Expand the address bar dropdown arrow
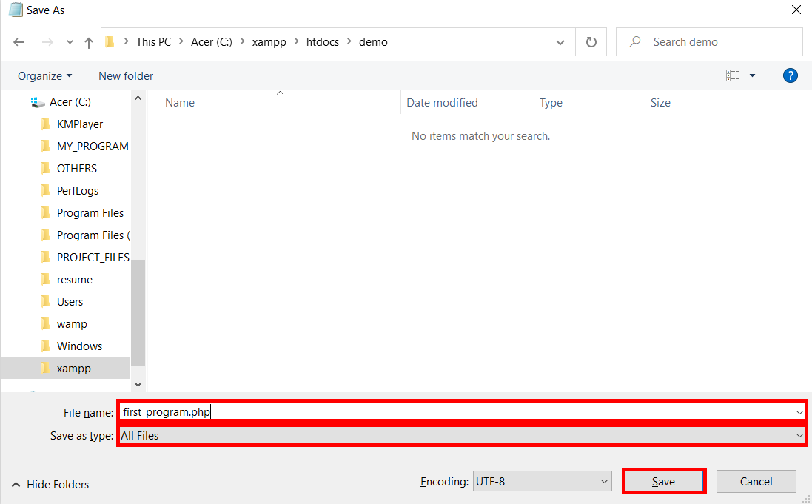Viewport: 812px width, 504px height. (560, 41)
